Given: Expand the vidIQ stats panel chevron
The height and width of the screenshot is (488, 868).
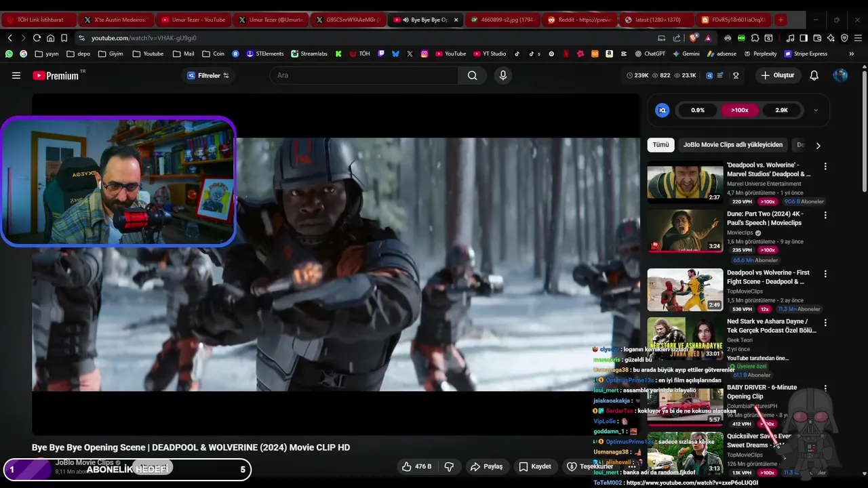Looking at the screenshot, I should pos(816,110).
